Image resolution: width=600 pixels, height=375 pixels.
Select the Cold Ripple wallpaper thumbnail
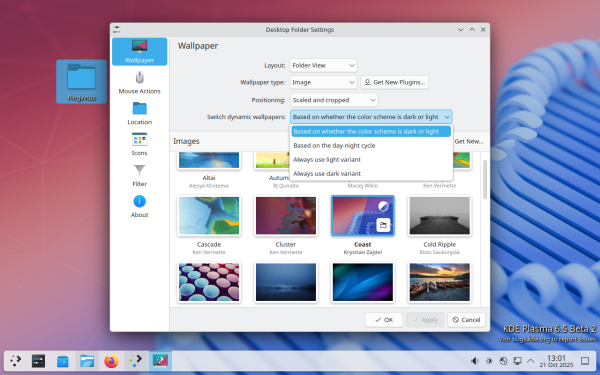tap(439, 216)
